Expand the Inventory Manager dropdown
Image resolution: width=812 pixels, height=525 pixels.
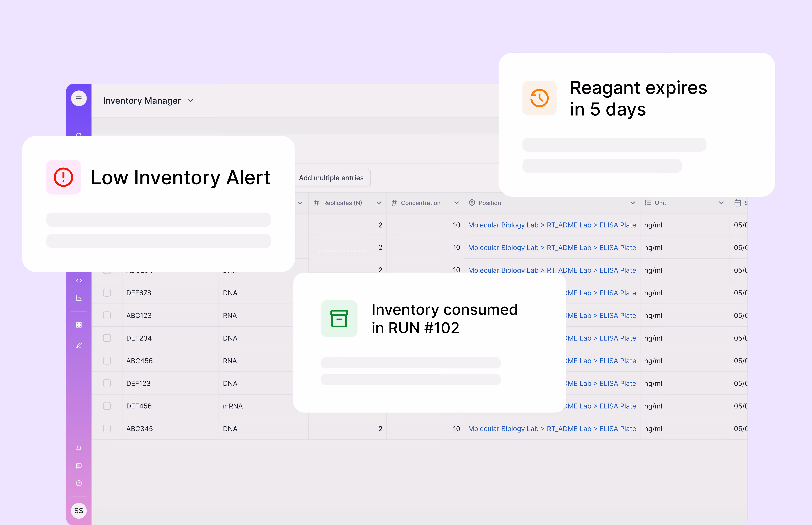point(191,101)
